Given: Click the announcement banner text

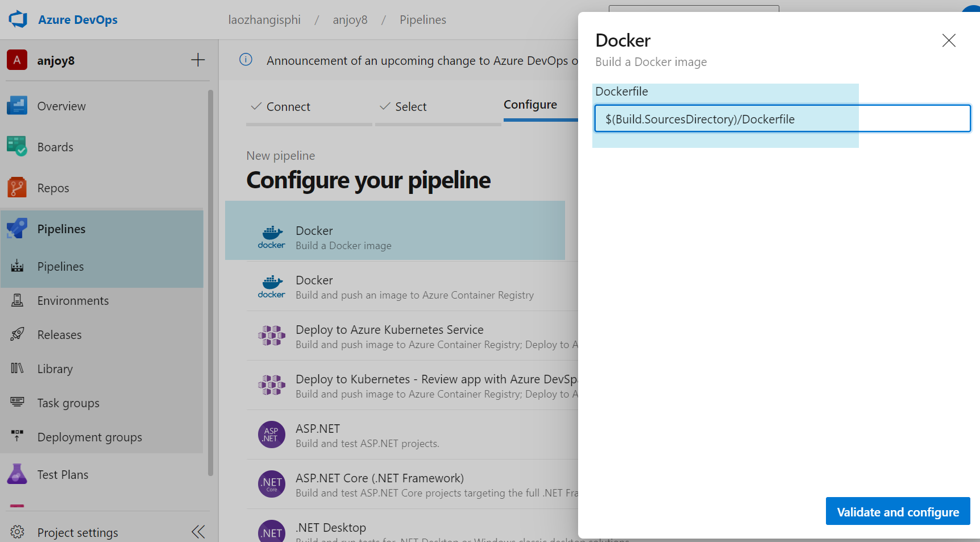Looking at the screenshot, I should pyautogui.click(x=422, y=60).
